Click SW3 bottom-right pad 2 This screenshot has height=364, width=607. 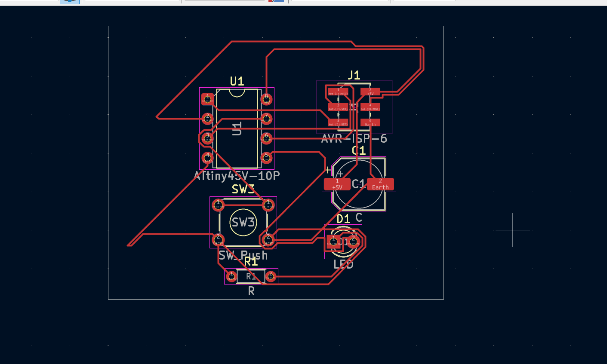268,239
